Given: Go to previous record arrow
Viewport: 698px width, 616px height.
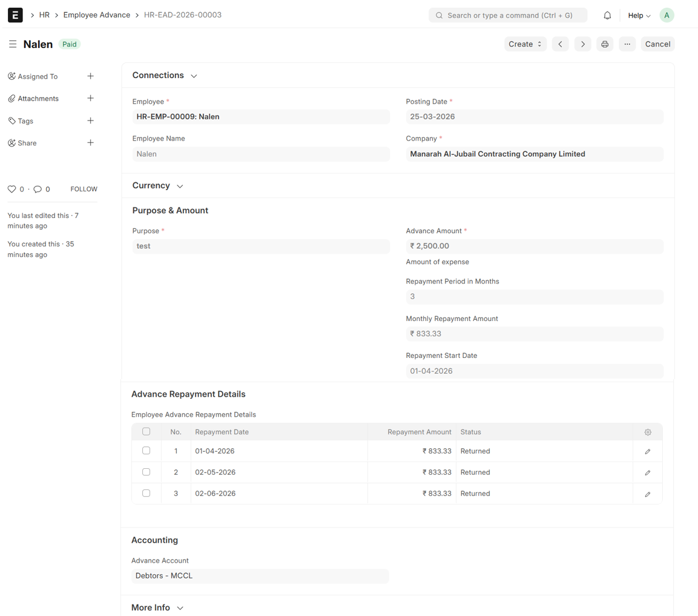Looking at the screenshot, I should click(x=560, y=44).
